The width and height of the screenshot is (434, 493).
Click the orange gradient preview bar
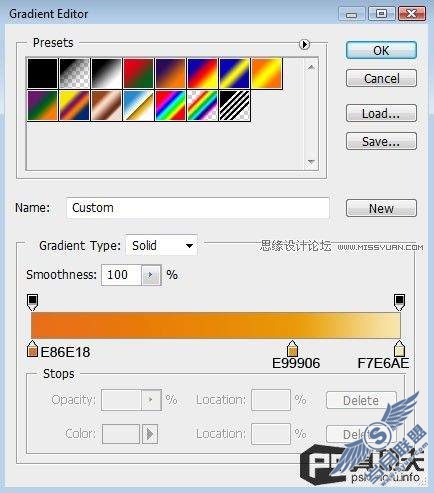[216, 325]
